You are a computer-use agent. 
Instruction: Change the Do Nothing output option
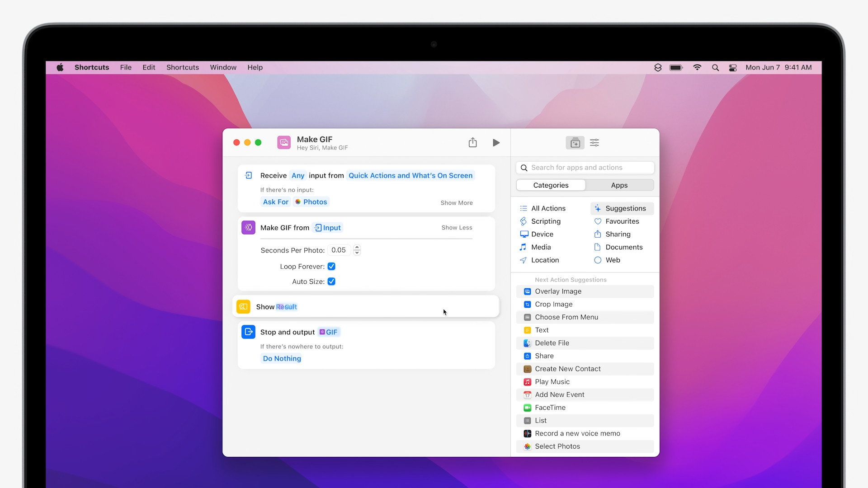(281, 358)
